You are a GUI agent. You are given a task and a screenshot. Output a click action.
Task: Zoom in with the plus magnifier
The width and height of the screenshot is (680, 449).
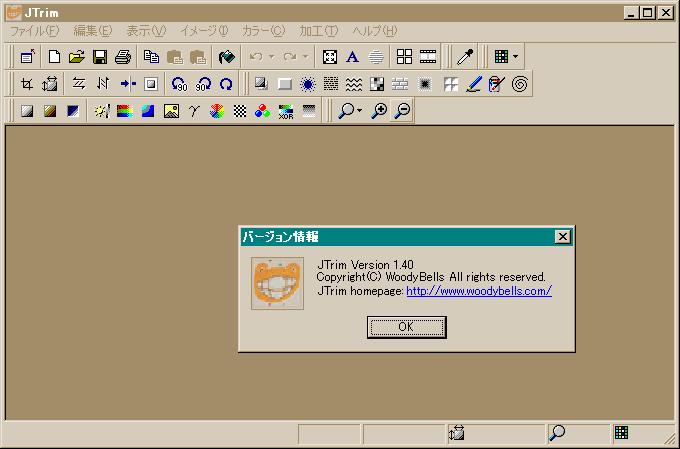[379, 111]
